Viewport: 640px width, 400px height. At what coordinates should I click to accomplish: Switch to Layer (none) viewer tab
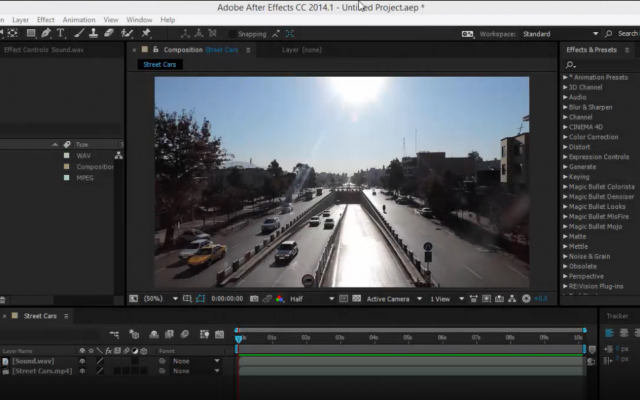(302, 50)
